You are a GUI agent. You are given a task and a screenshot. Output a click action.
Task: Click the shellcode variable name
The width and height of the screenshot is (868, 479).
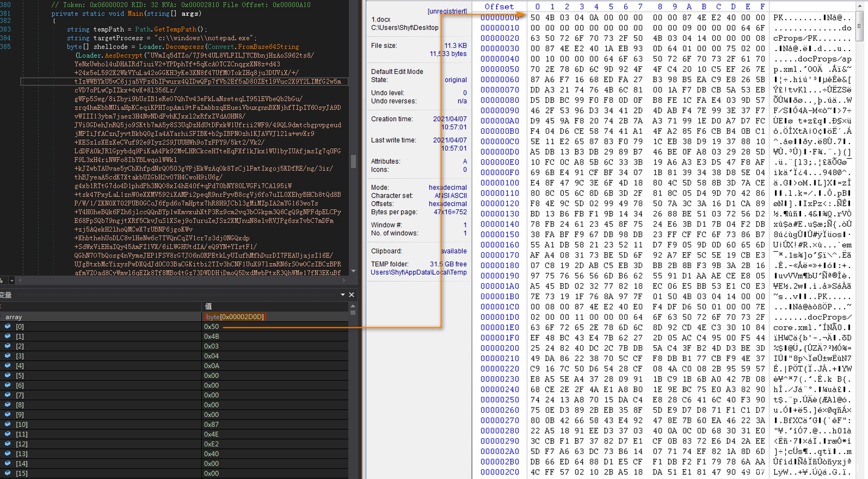[x=111, y=47]
